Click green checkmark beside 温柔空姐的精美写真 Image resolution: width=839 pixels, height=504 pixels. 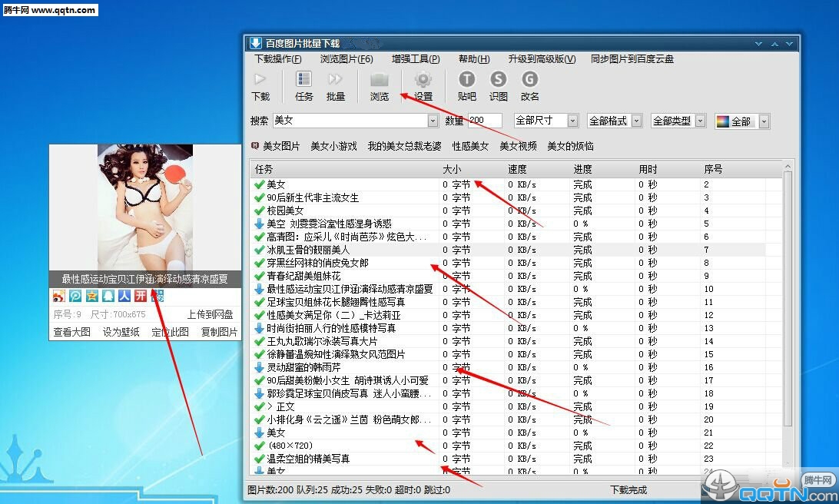[260, 459]
